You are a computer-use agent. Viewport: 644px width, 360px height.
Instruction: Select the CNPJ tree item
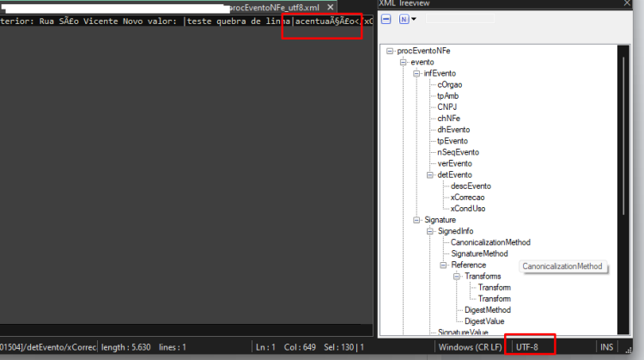[x=447, y=107]
